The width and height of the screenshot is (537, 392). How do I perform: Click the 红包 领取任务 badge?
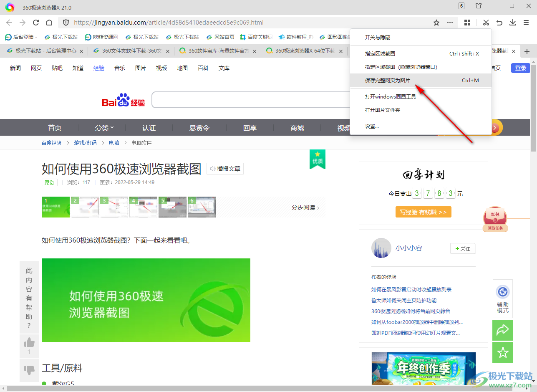[x=495, y=219]
